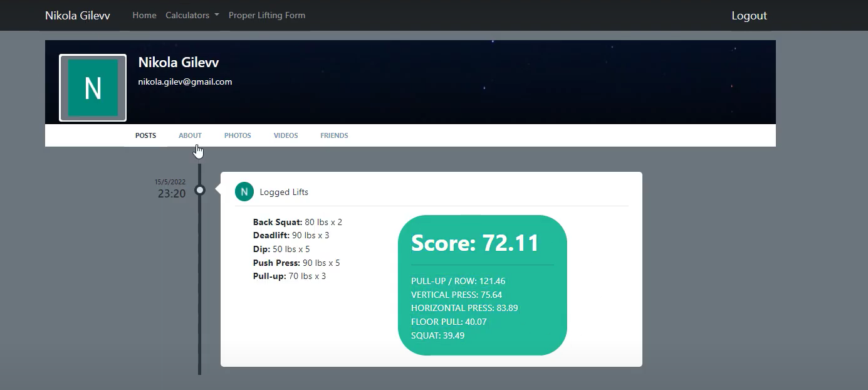
Task: Select the Pull-up: 70 lbs x 3 entry
Action: (290, 276)
